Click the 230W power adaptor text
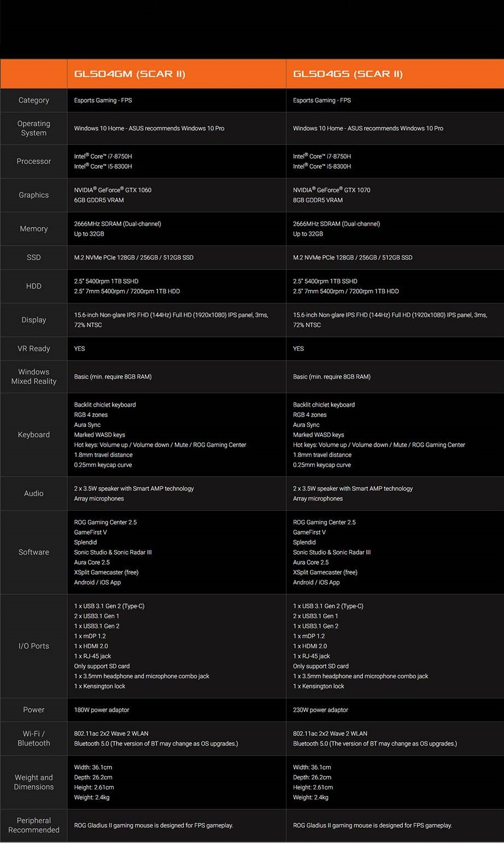Viewport: 504px width, 843px height. point(320,710)
